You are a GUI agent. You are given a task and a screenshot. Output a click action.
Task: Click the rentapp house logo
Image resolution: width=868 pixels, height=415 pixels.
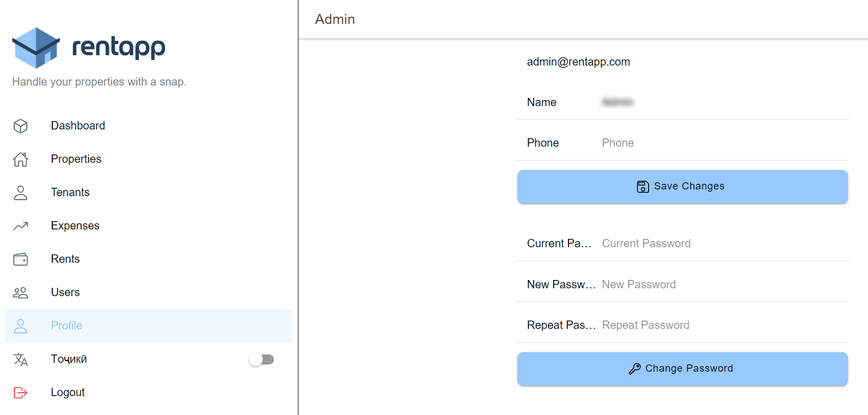click(36, 48)
